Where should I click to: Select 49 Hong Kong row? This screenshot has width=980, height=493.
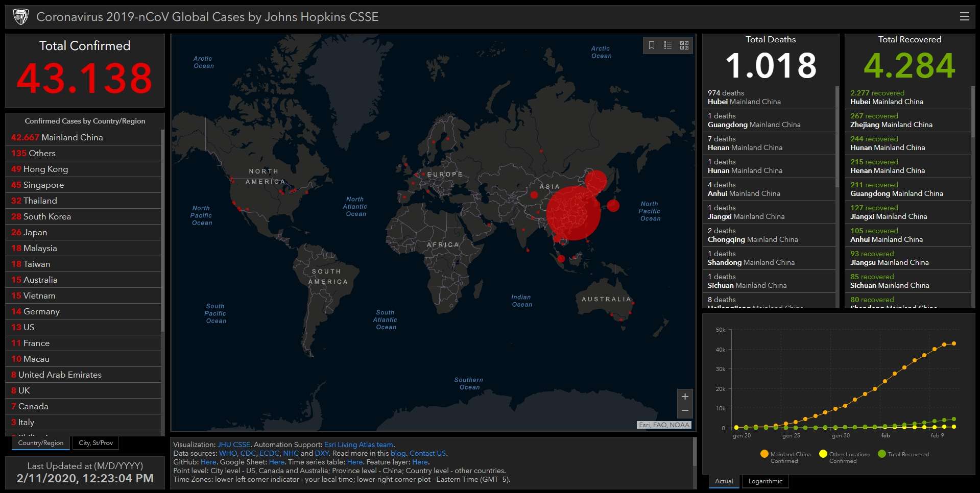(x=83, y=169)
